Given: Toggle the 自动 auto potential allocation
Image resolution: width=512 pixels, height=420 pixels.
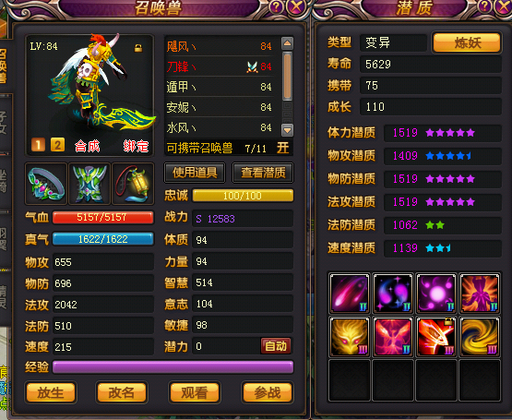Looking at the screenshot, I should coord(276,346).
